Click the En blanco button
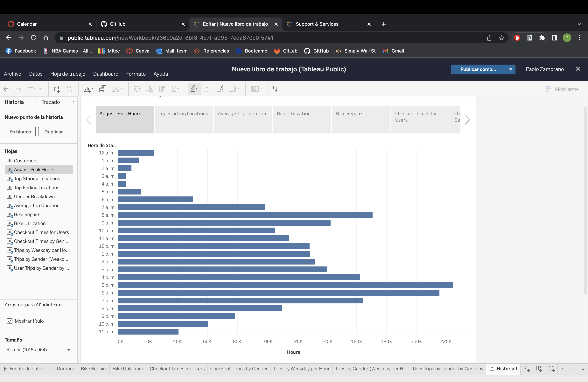This screenshot has height=382, width=588. pyautogui.click(x=20, y=132)
